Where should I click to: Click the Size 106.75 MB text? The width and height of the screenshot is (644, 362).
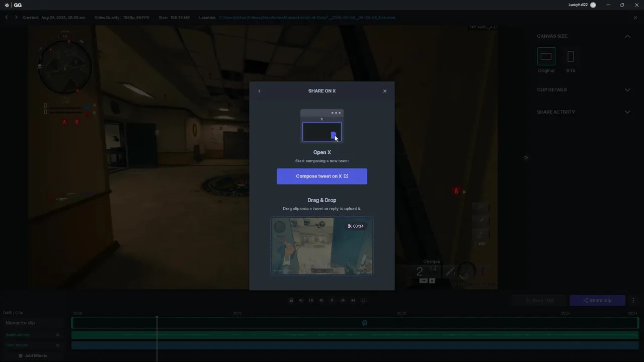click(x=174, y=18)
